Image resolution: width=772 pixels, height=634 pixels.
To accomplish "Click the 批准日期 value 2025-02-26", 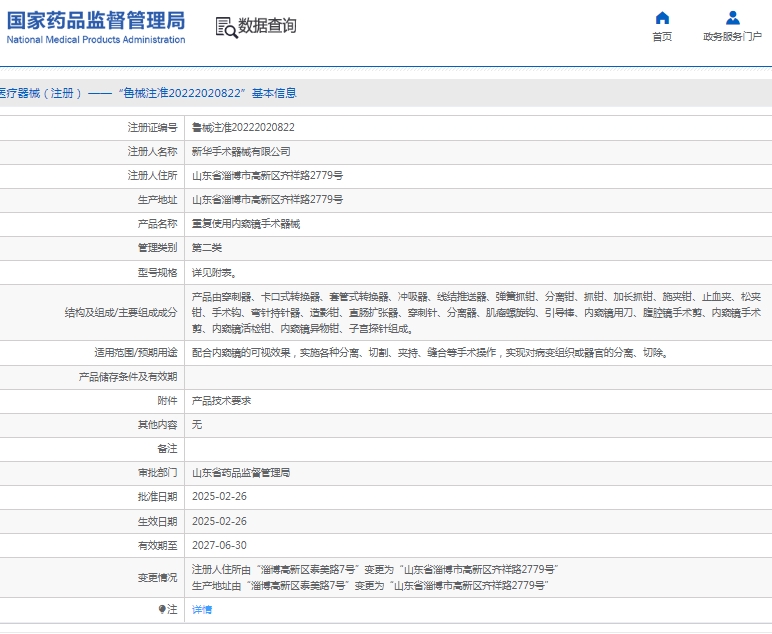I will [x=219, y=497].
